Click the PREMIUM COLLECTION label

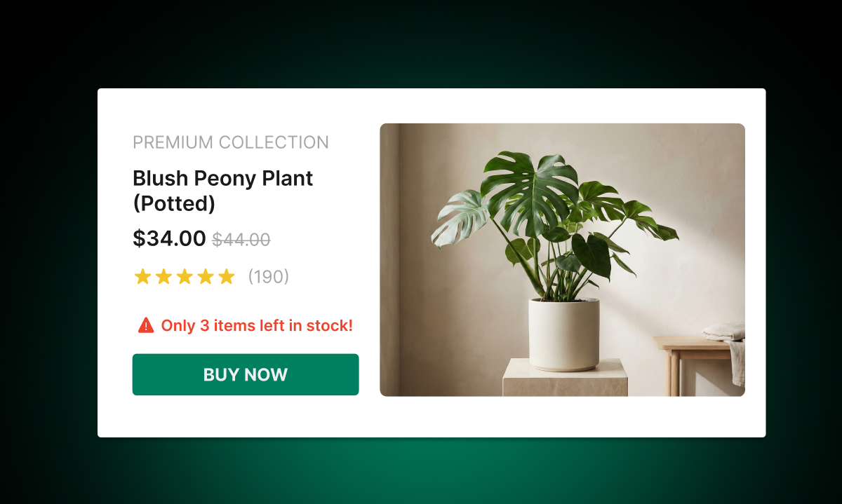pyautogui.click(x=230, y=142)
